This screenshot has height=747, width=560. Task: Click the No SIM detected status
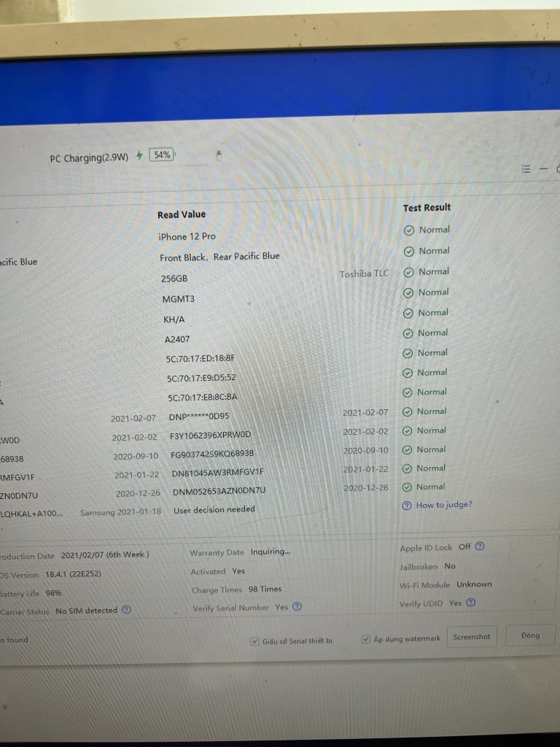pyautogui.click(x=86, y=611)
